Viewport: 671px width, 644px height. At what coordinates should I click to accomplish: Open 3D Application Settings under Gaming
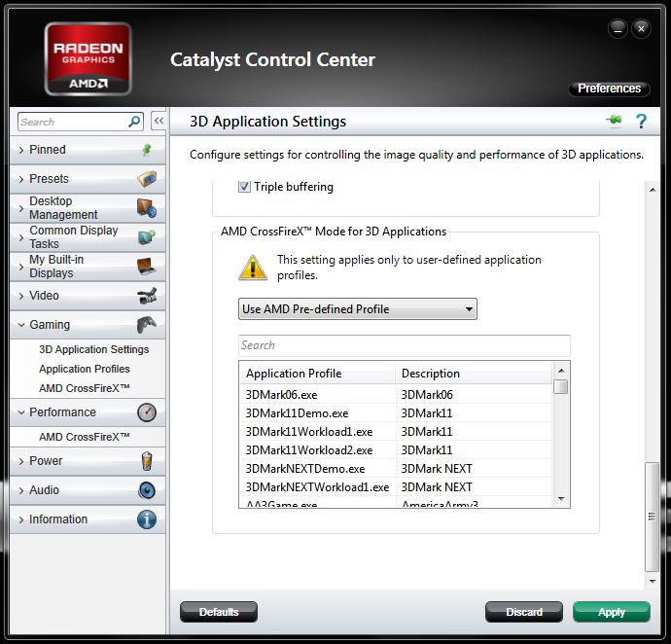point(93,349)
